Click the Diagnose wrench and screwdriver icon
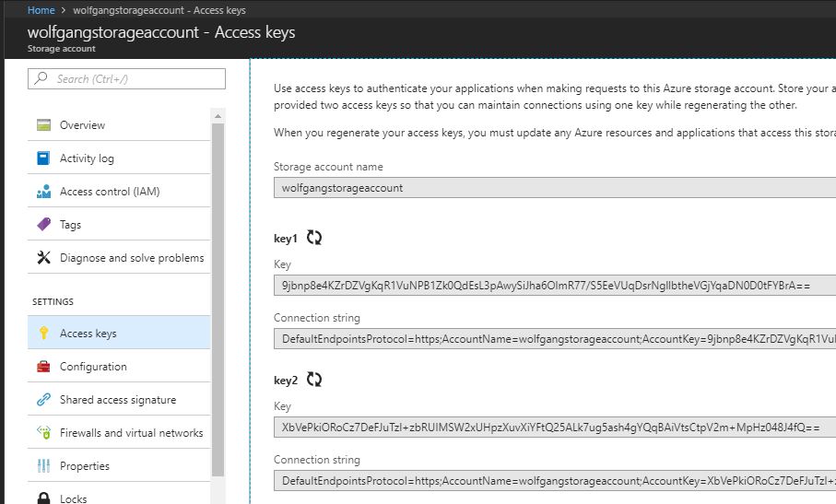The image size is (836, 504). tap(43, 258)
